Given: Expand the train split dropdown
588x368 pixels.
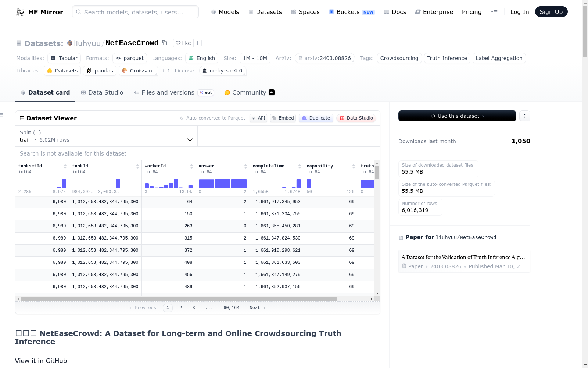Looking at the screenshot, I should [x=106, y=136].
